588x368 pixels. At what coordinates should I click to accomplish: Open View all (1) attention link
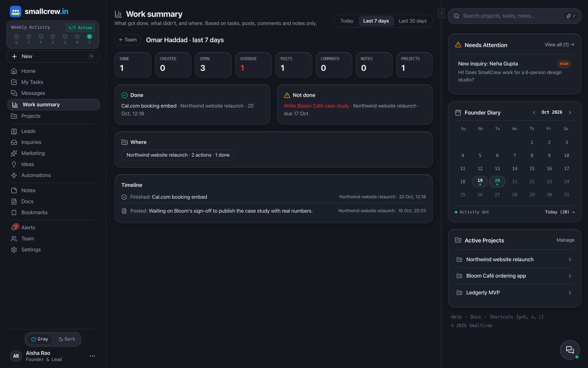click(559, 45)
